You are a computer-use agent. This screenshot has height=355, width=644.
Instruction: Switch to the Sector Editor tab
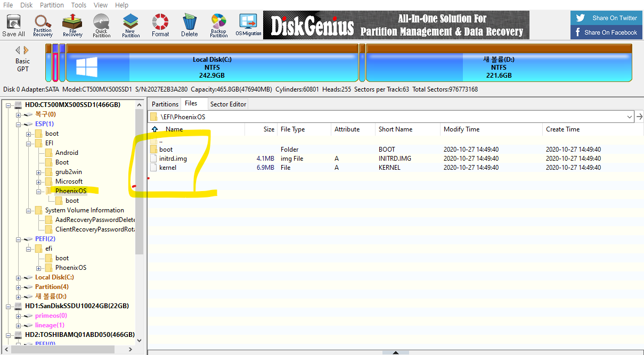click(228, 104)
